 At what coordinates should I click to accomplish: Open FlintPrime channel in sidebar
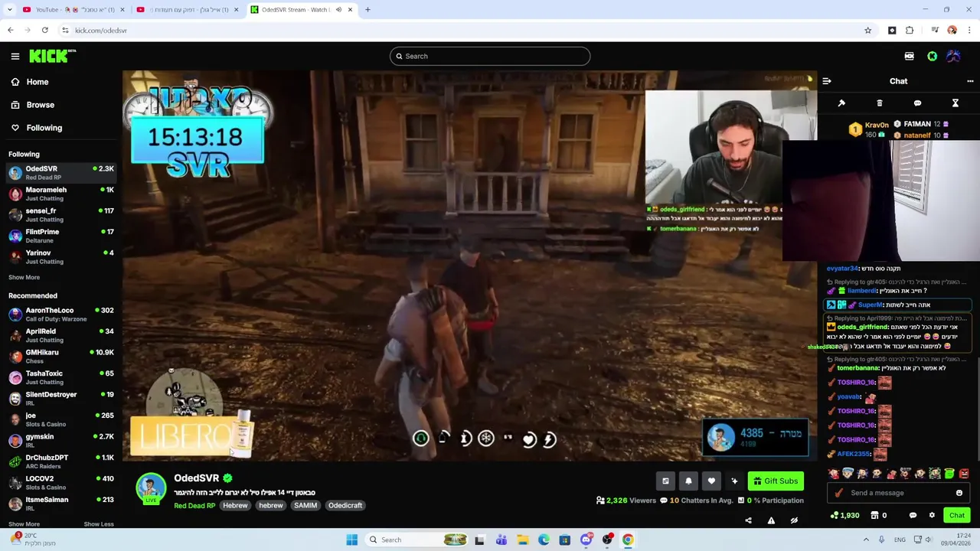[61, 236]
